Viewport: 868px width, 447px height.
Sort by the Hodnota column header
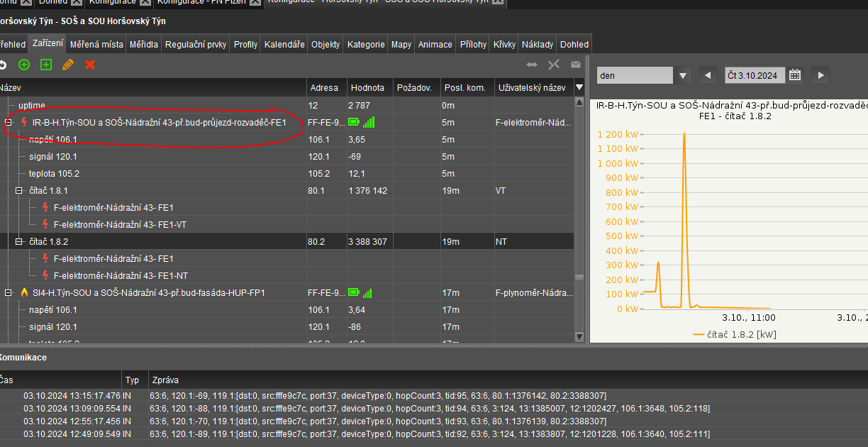pos(367,88)
